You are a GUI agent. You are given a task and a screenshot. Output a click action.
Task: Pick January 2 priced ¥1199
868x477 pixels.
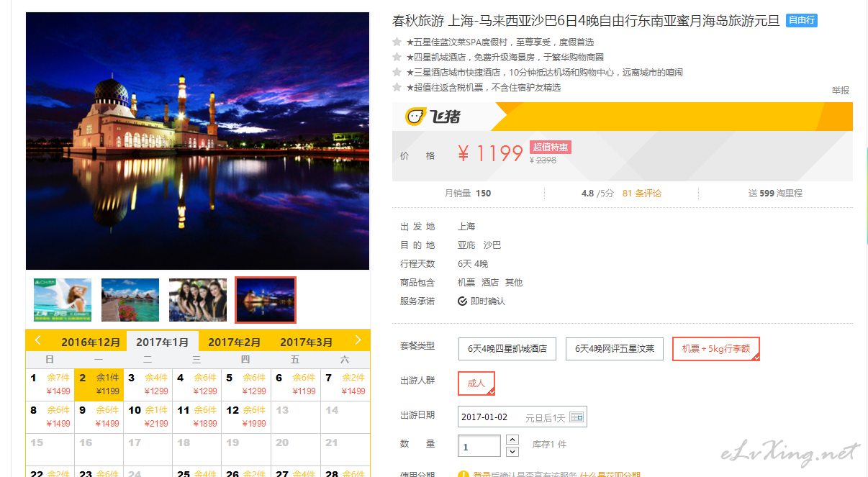click(99, 384)
